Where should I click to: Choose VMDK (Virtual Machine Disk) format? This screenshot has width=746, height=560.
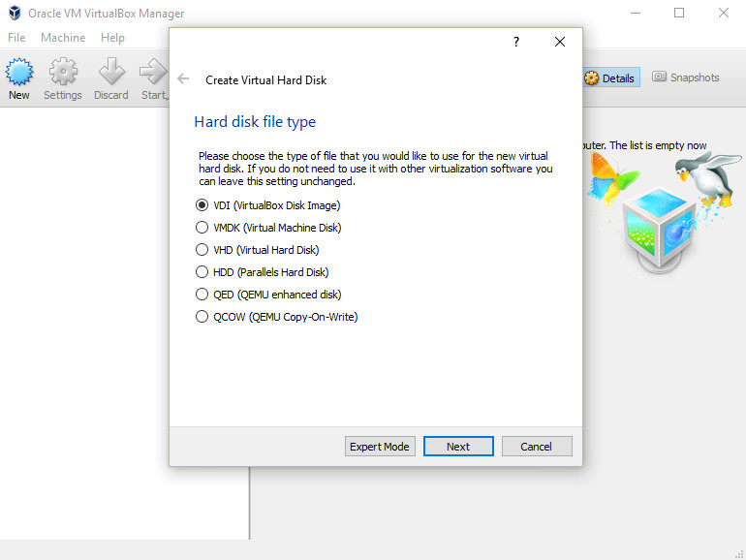pyautogui.click(x=202, y=228)
